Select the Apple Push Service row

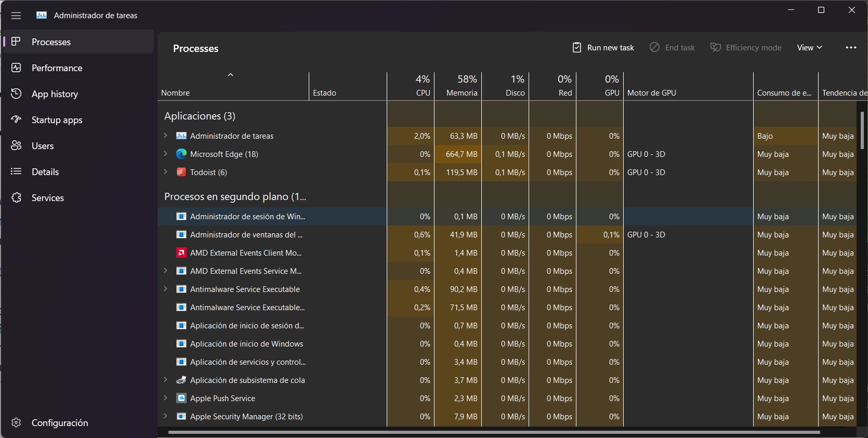tap(222, 399)
